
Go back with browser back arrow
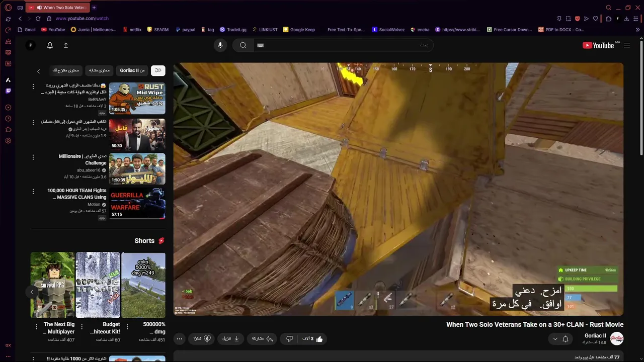20,19
